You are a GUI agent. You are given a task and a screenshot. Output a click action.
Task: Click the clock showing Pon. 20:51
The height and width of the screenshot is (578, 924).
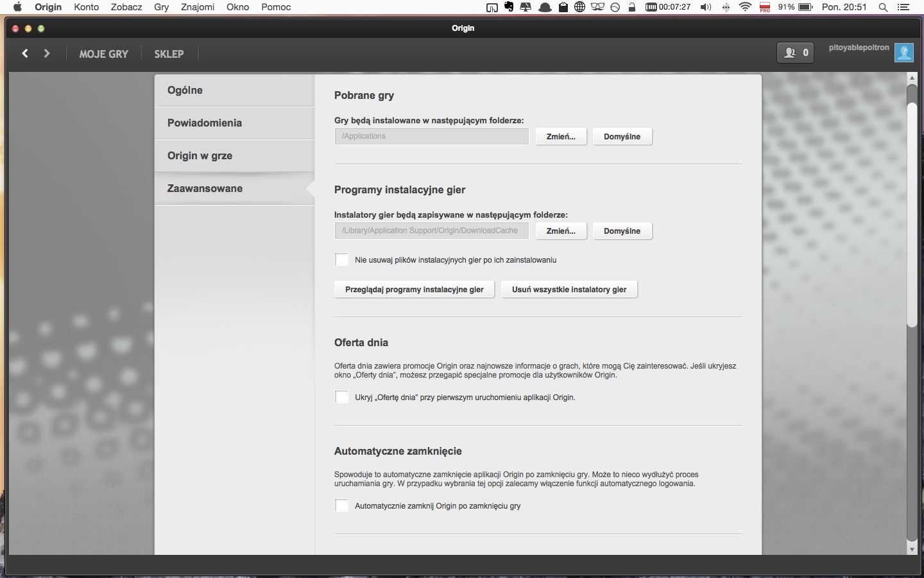pos(844,7)
